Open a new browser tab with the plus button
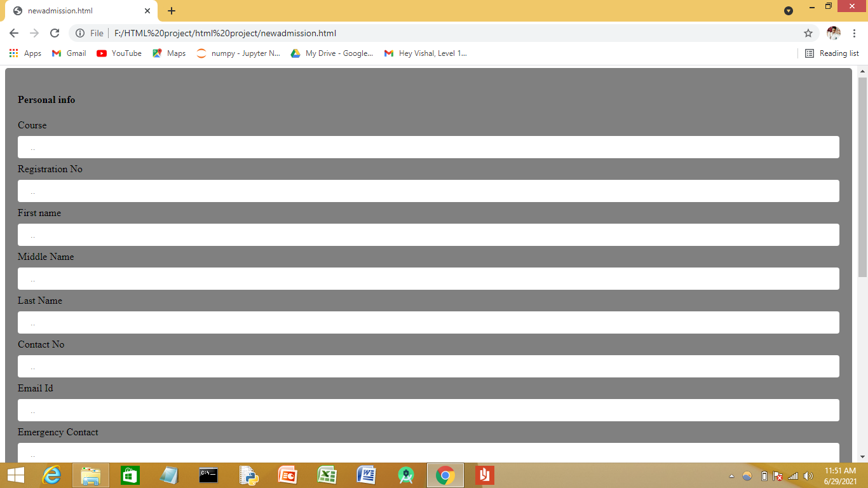This screenshot has width=868, height=488. 172,11
